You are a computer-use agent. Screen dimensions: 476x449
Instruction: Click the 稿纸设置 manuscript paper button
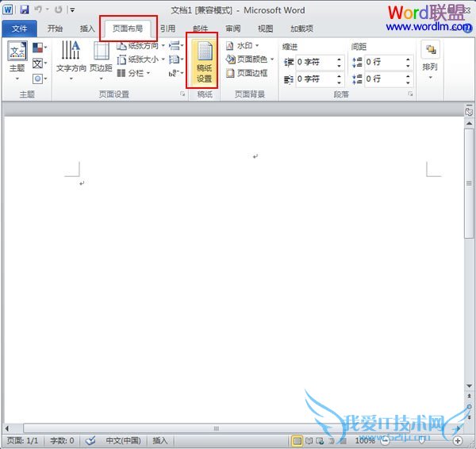pos(205,62)
